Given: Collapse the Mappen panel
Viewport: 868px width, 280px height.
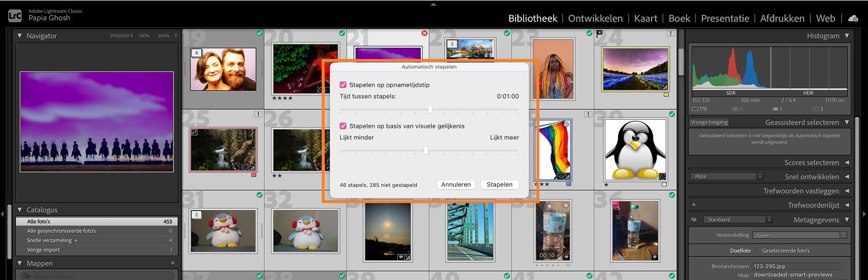Looking at the screenshot, I should [x=20, y=263].
